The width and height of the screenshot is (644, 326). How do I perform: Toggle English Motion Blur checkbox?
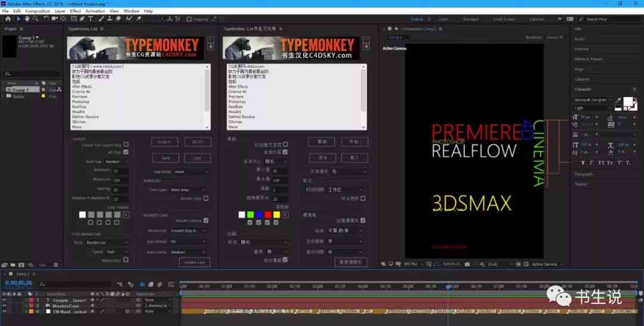click(126, 259)
